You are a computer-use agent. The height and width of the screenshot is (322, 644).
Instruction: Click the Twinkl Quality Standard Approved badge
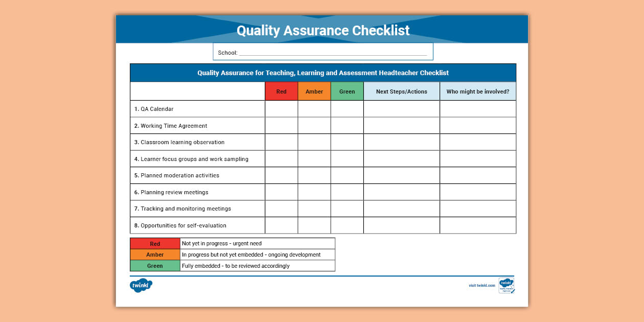click(507, 286)
